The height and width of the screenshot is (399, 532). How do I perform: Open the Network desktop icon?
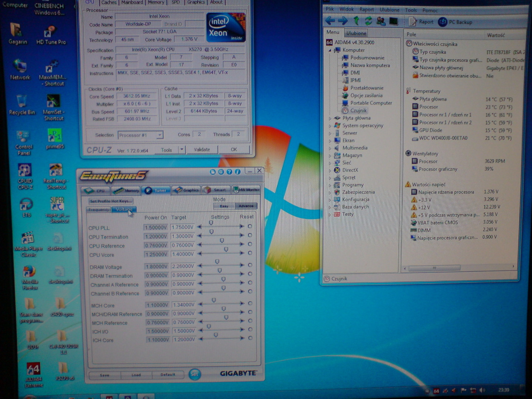click(20, 69)
